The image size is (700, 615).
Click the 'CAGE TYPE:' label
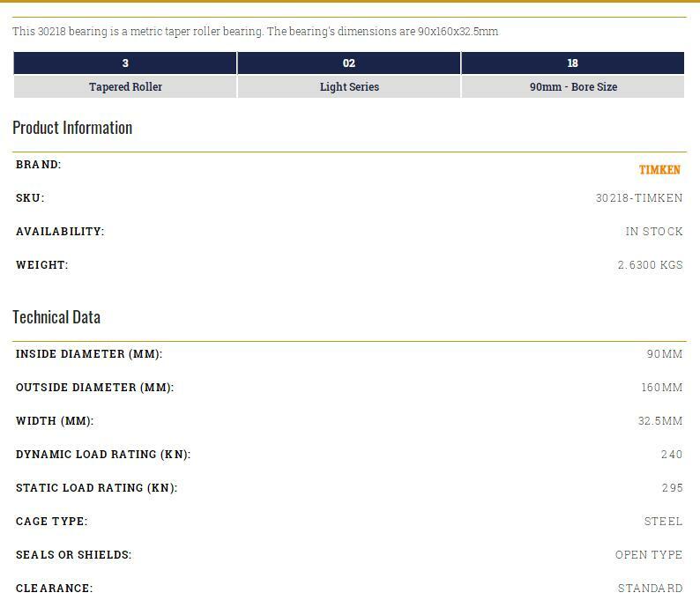pyautogui.click(x=52, y=522)
